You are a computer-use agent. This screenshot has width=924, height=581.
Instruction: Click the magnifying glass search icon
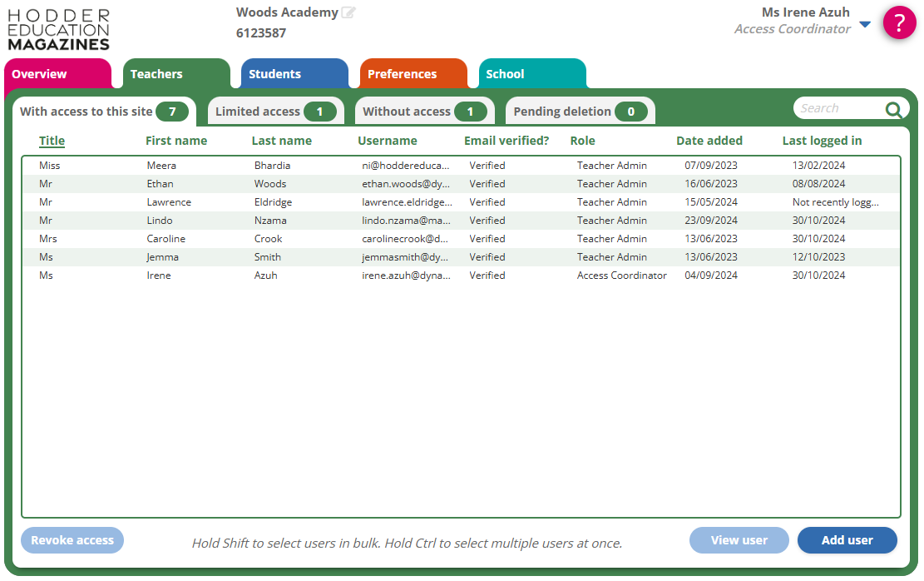[893, 109]
